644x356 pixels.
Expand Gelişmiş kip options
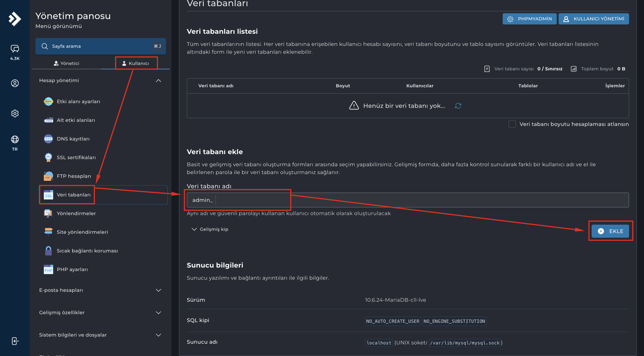pos(210,229)
